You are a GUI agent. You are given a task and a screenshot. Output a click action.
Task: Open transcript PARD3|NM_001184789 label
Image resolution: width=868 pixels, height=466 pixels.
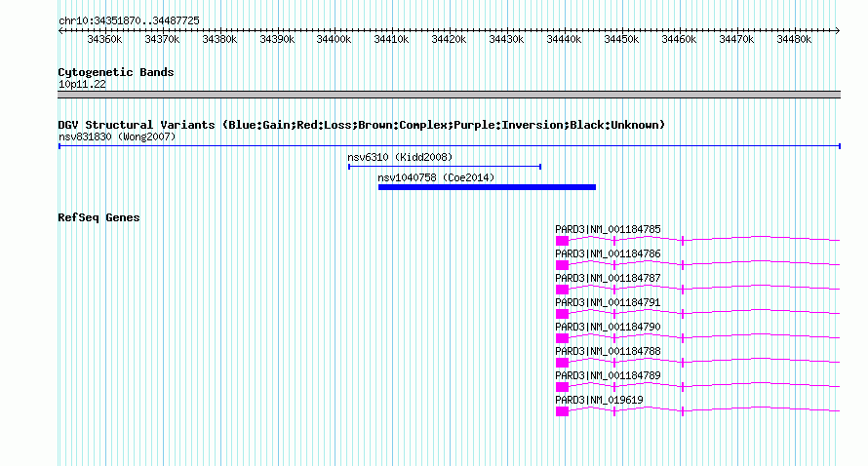coord(608,375)
